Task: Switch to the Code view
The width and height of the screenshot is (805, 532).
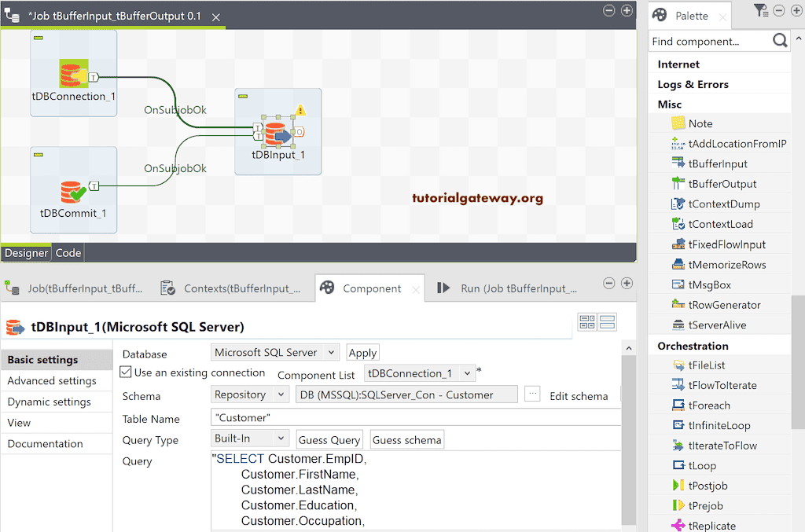Action: pyautogui.click(x=68, y=252)
